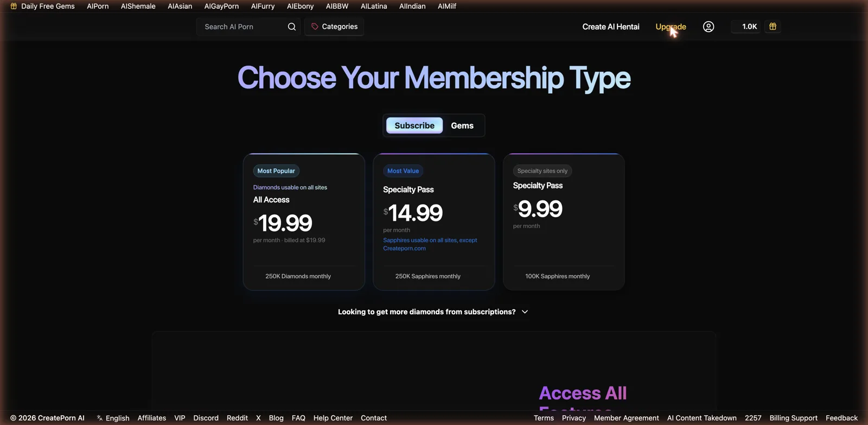Open the Contact footer link
Screen dimensions: 868x425
pos(374,418)
